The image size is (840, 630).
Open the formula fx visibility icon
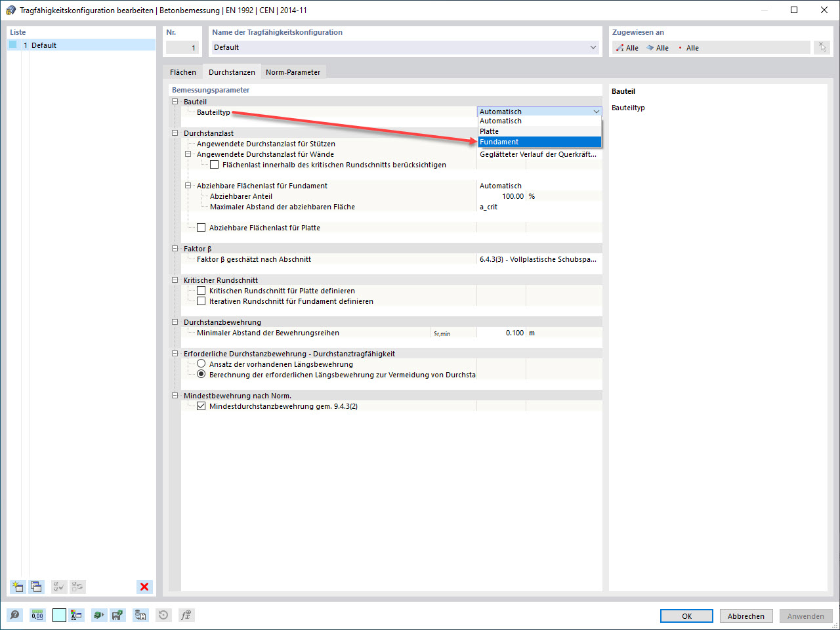coord(186,615)
